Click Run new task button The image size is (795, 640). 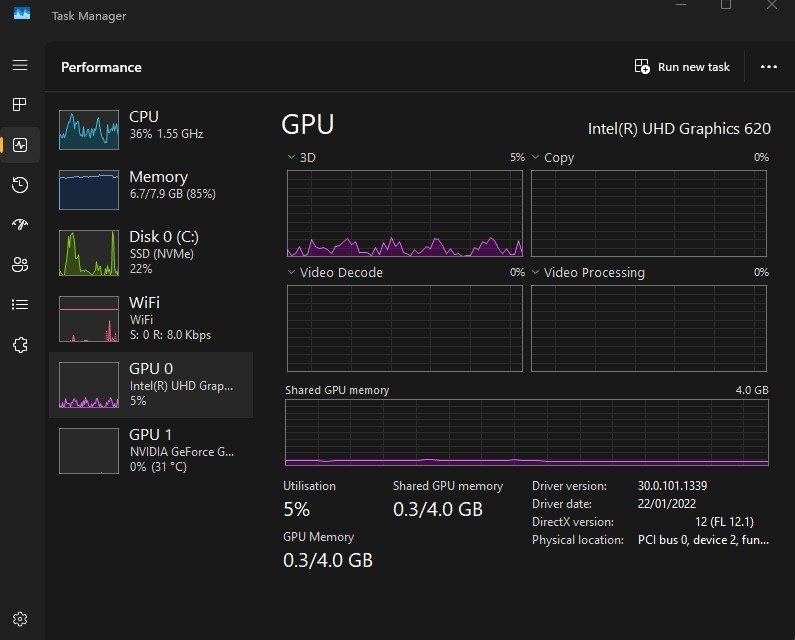tap(682, 66)
